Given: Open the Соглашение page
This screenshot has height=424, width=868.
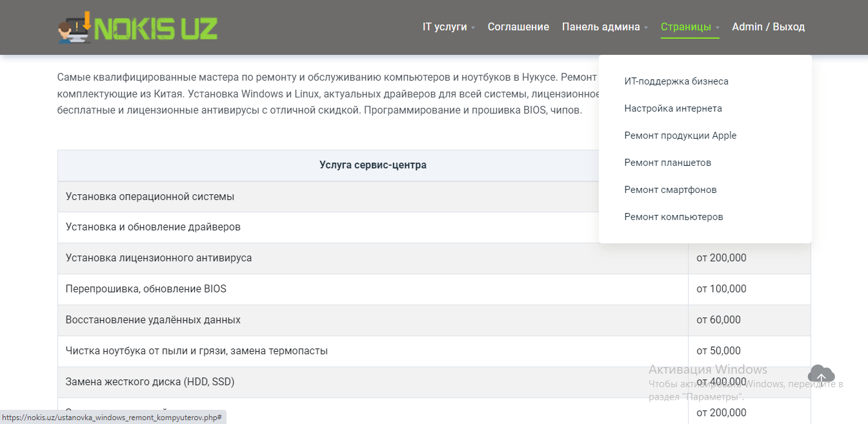Looking at the screenshot, I should pyautogui.click(x=518, y=27).
